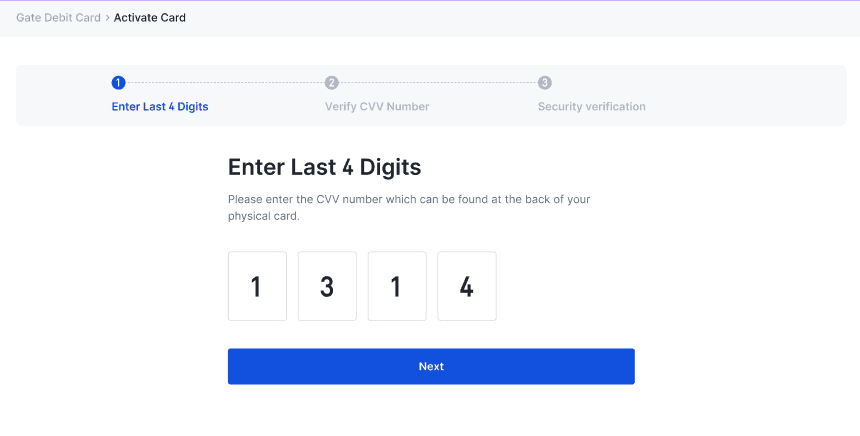
Task: Focus the second digit box containing 3
Action: pos(327,286)
